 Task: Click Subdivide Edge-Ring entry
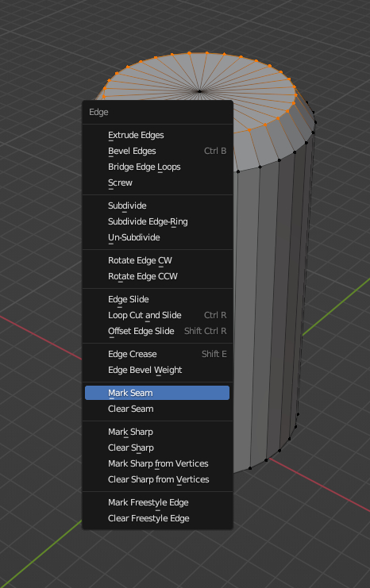(x=157, y=221)
